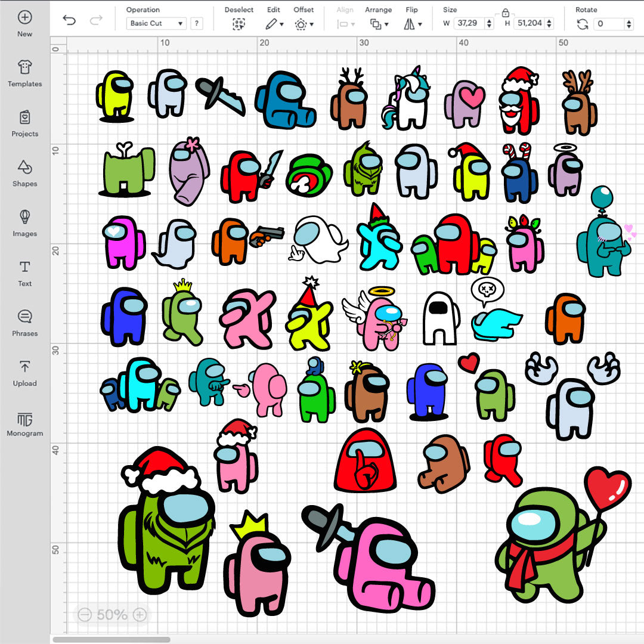
Task: Click the height stepper arrows
Action: tap(549, 23)
